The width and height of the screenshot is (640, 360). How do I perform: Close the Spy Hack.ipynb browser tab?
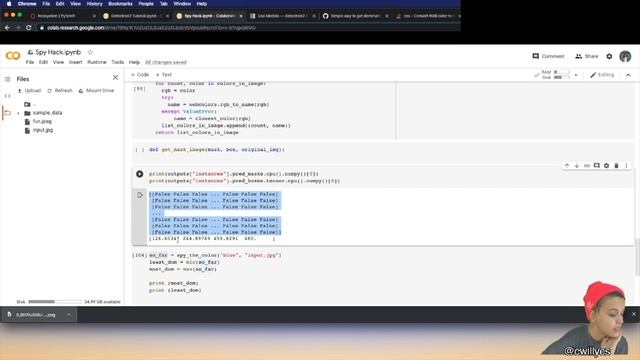[x=241, y=16]
